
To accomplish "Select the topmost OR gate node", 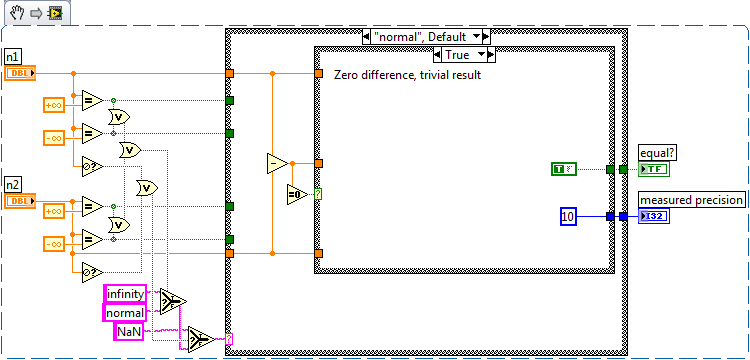I will 119,117.
